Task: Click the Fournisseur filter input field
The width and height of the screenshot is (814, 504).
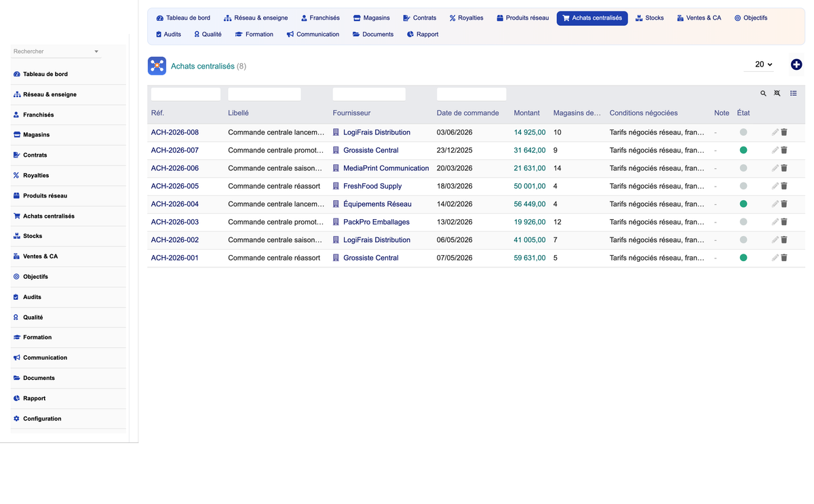Action: [x=369, y=94]
